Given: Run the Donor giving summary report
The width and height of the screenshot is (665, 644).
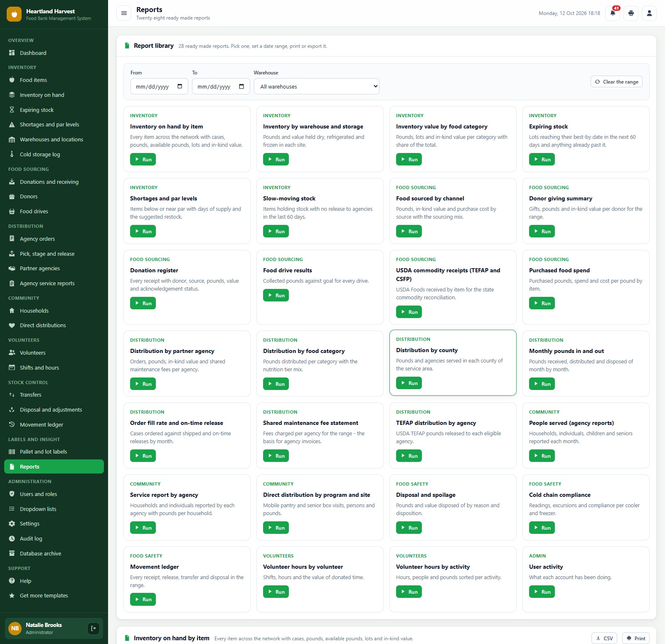Looking at the screenshot, I should coord(542,231).
